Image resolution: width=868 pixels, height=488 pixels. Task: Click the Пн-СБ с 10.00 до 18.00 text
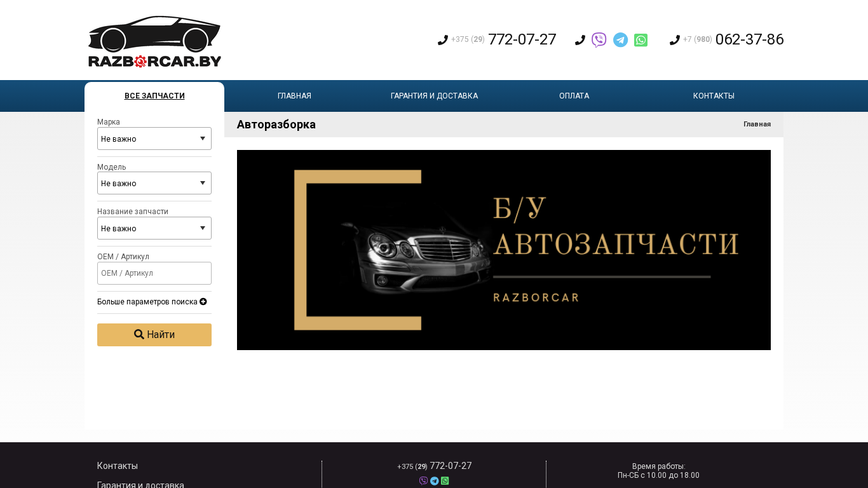(658, 475)
